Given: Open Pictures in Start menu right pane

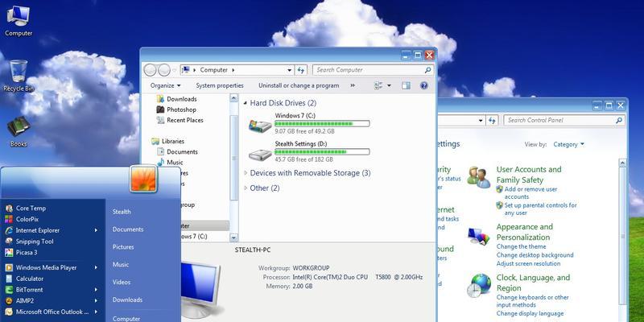Looking at the screenshot, I should coord(123,247).
